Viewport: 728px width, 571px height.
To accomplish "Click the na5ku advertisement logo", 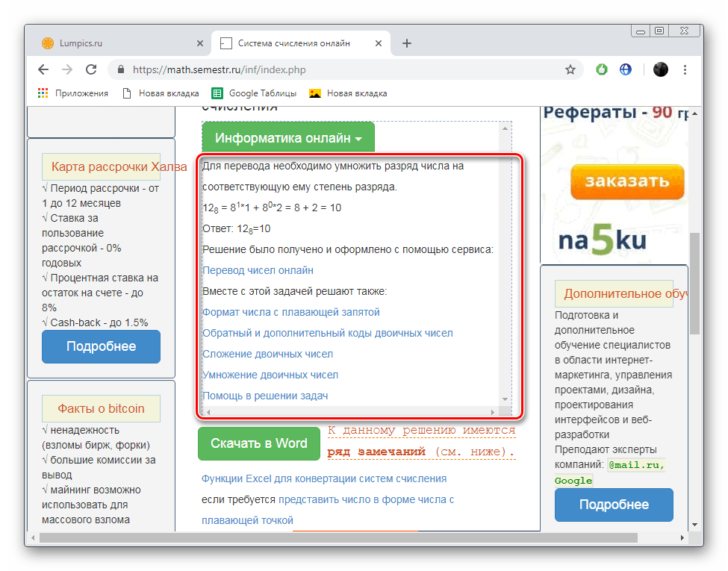I will [602, 240].
